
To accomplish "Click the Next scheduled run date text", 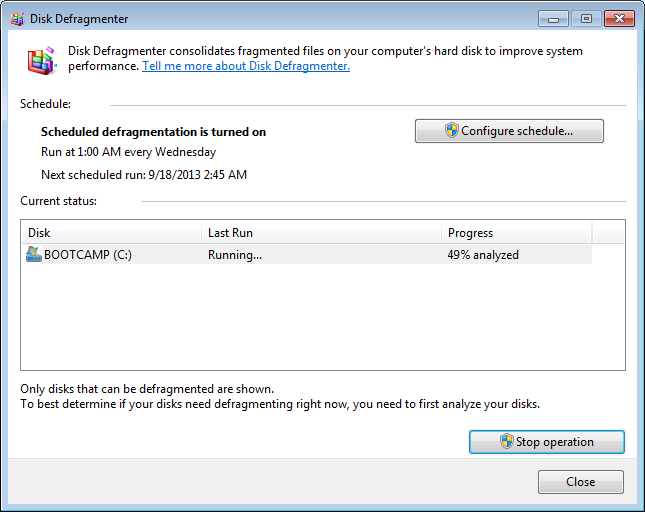I will tap(144, 175).
